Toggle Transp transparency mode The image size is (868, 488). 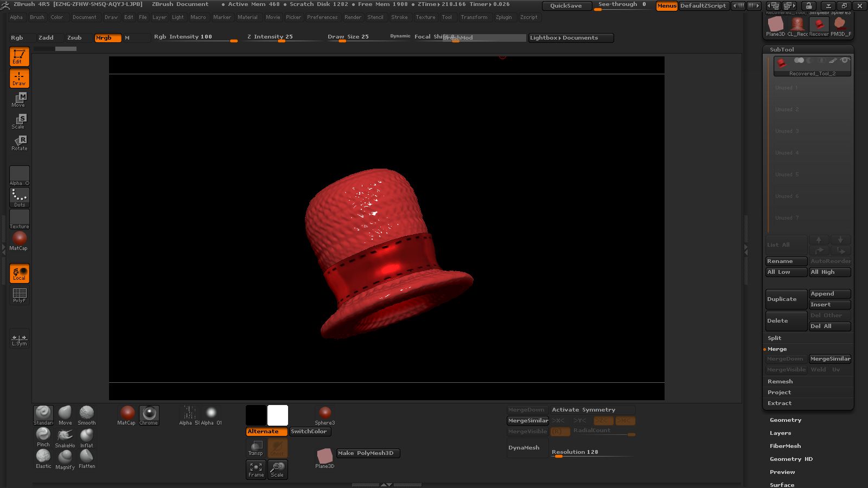point(256,447)
